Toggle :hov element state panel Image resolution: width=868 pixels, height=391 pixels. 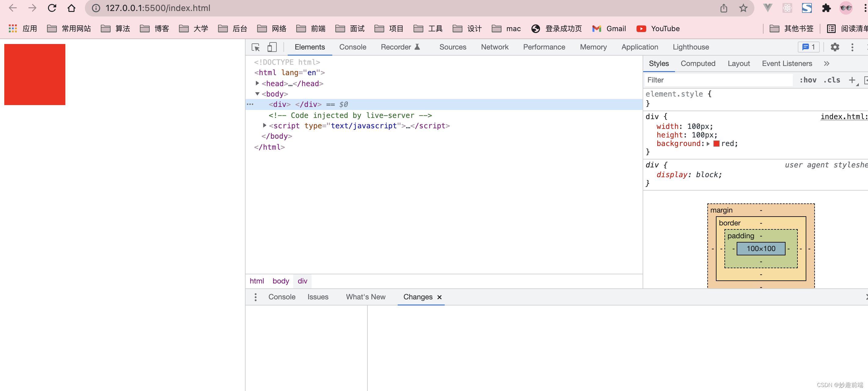coord(808,80)
